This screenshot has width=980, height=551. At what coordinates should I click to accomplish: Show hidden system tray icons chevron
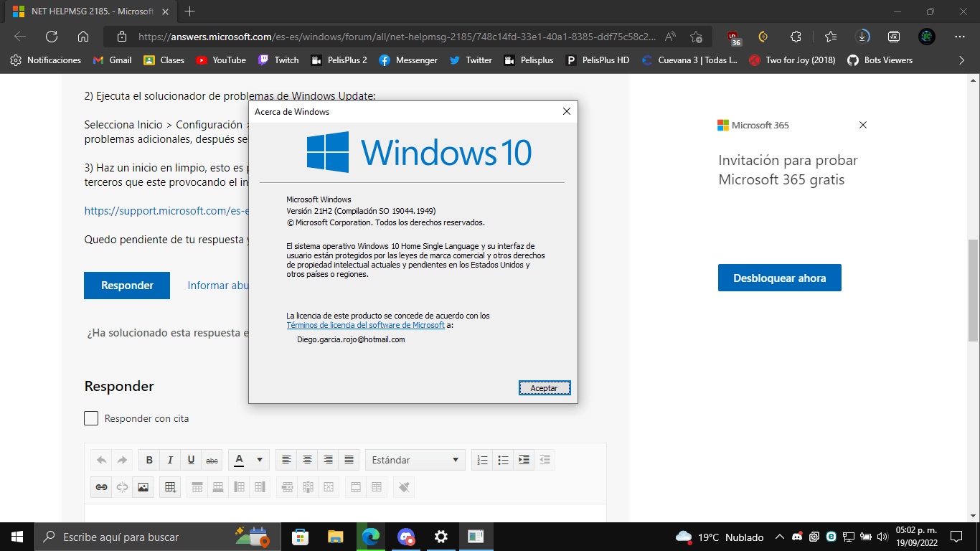(780, 537)
